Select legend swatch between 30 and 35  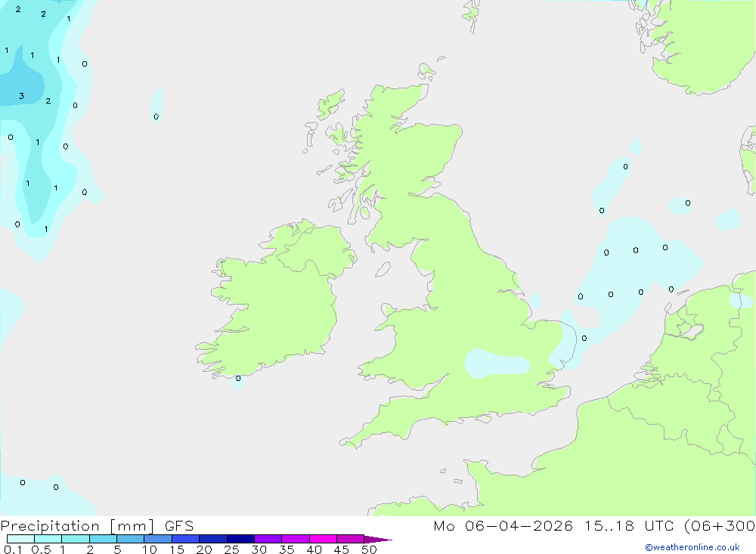[x=268, y=539]
